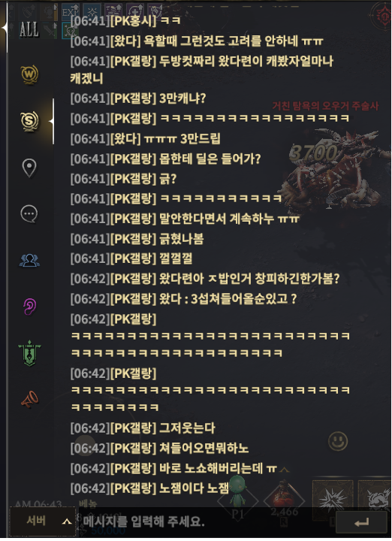This screenshot has width=392, height=541.
Task: Open the orange megaphone announcement channel
Action: click(29, 400)
